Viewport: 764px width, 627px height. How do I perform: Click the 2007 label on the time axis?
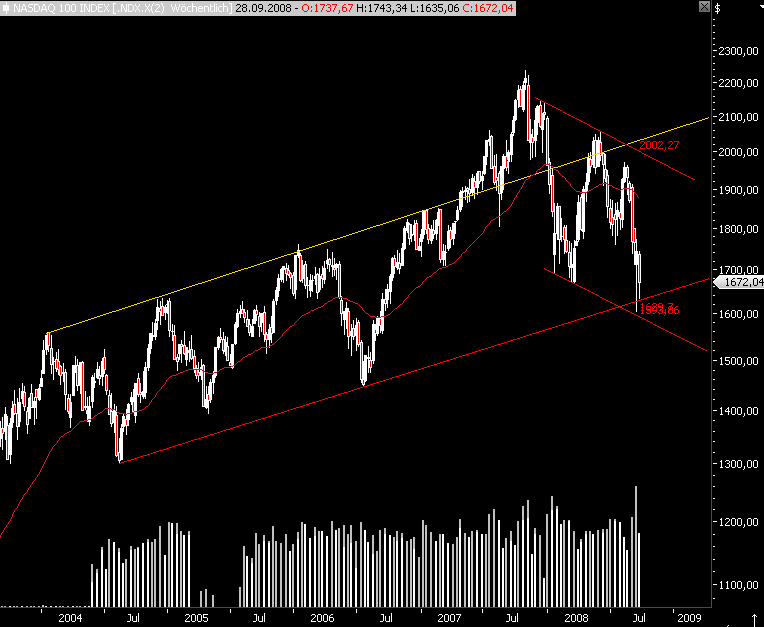coord(449,618)
